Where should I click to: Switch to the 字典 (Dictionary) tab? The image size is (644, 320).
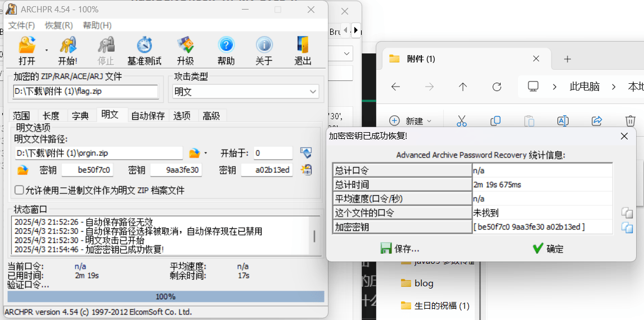(80, 116)
